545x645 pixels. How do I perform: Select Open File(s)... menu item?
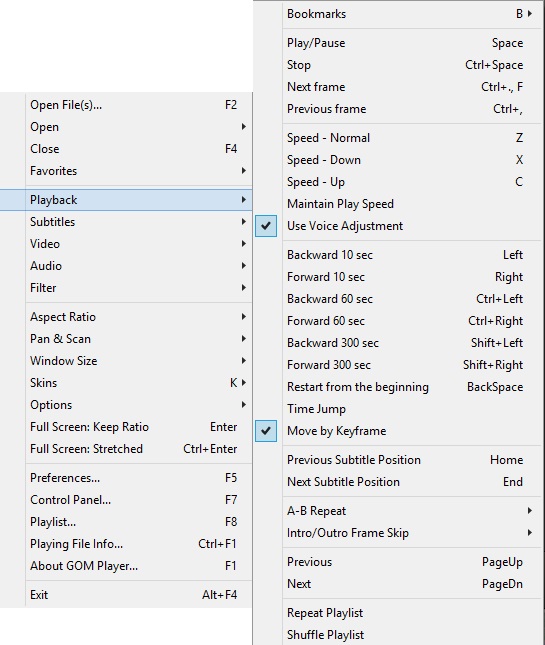(x=126, y=105)
